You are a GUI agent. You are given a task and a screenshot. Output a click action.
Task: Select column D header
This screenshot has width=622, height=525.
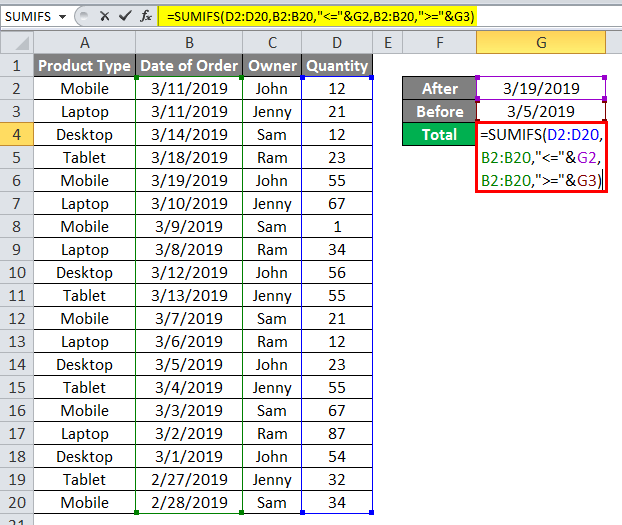click(337, 42)
